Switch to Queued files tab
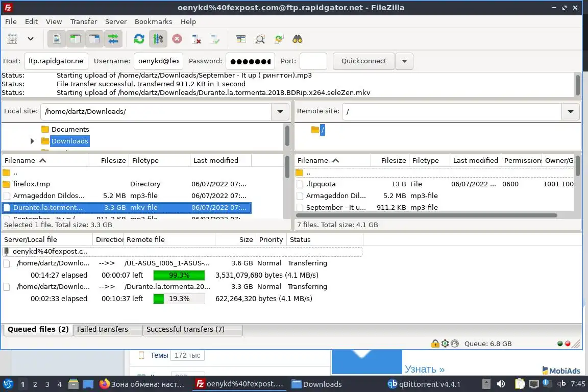588x392 pixels. (x=38, y=329)
